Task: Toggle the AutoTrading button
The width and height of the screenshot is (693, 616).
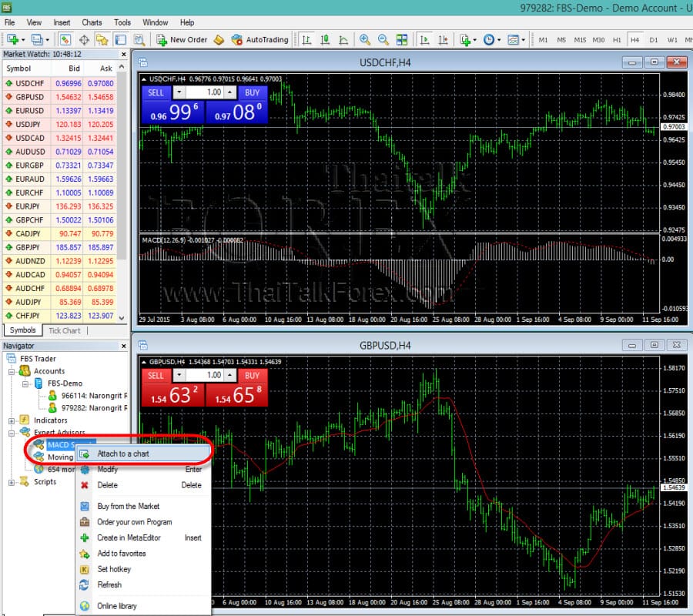Action: (x=260, y=40)
